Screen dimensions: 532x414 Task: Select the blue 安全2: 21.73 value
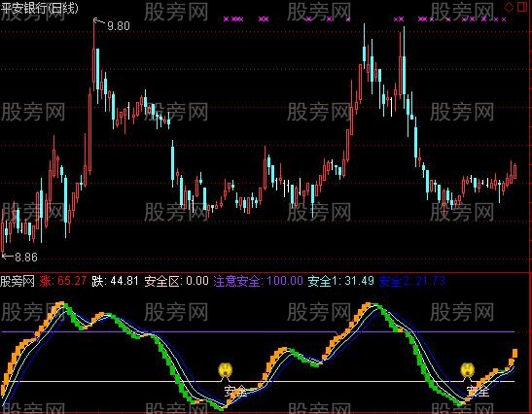click(412, 281)
